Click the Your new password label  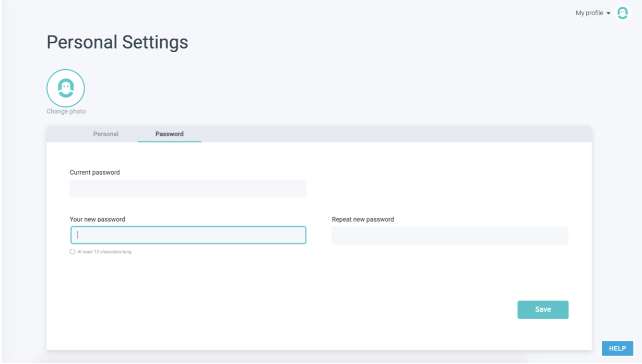(x=98, y=220)
